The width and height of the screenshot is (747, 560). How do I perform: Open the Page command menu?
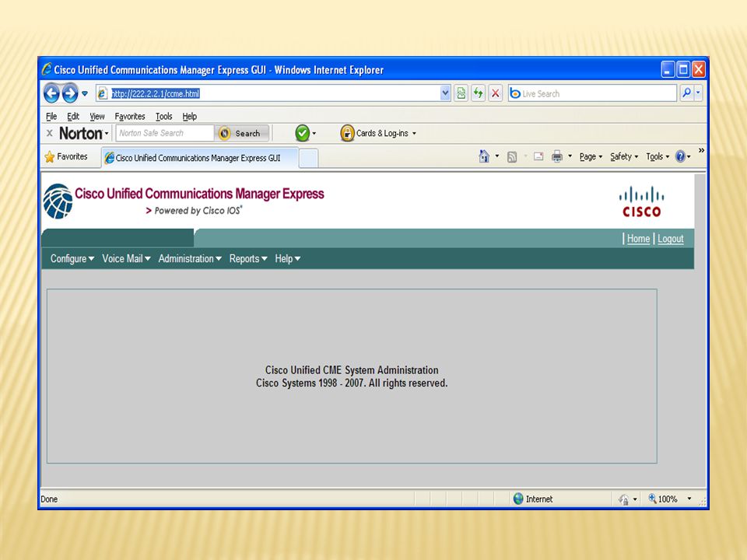pos(591,156)
